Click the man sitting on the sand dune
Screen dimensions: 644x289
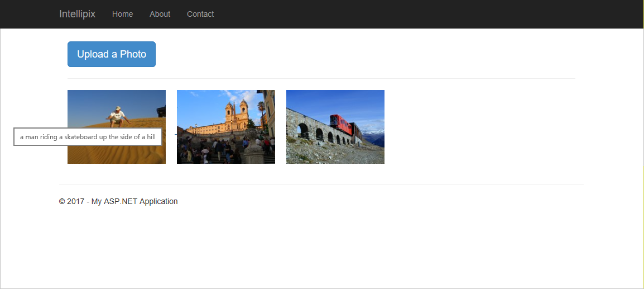117,117
